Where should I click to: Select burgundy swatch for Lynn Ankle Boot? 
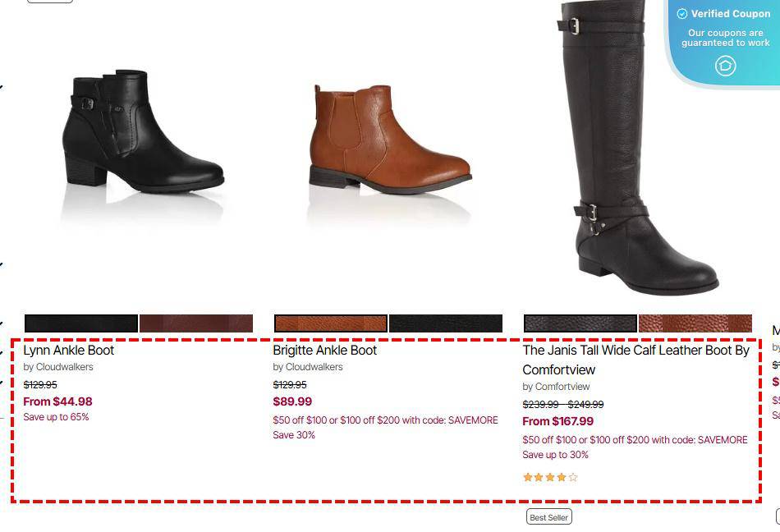pyautogui.click(x=196, y=323)
